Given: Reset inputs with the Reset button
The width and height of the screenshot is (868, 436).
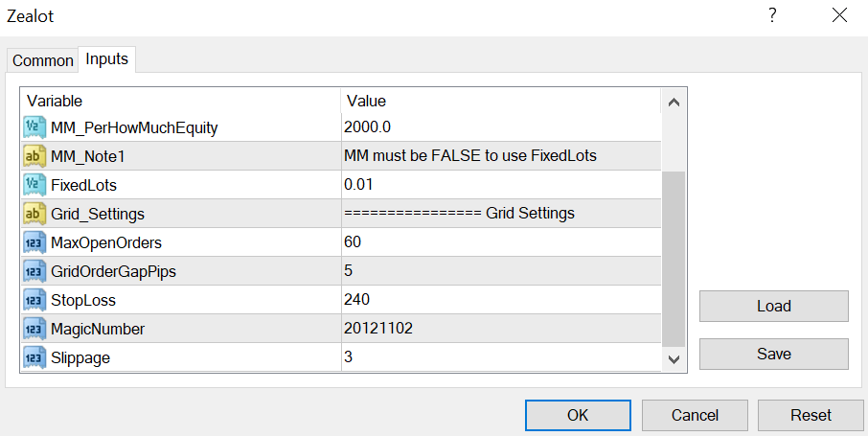Looking at the screenshot, I should click(811, 415).
